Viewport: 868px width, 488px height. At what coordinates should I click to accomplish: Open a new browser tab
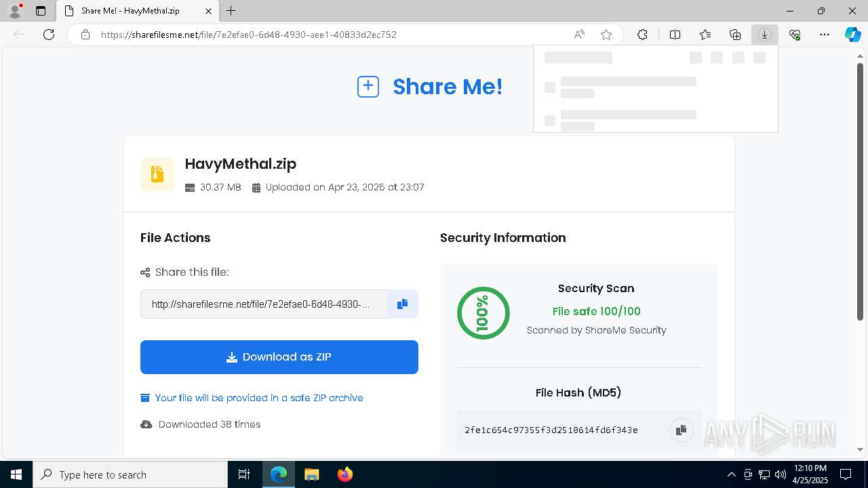[x=231, y=11]
